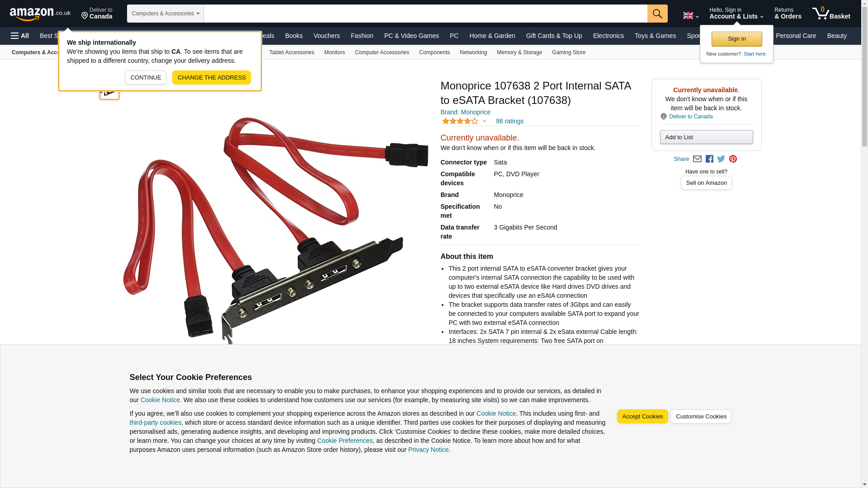Expand the star rating breakdown arrow
Image resolution: width=868 pixels, height=488 pixels.
[x=484, y=121]
